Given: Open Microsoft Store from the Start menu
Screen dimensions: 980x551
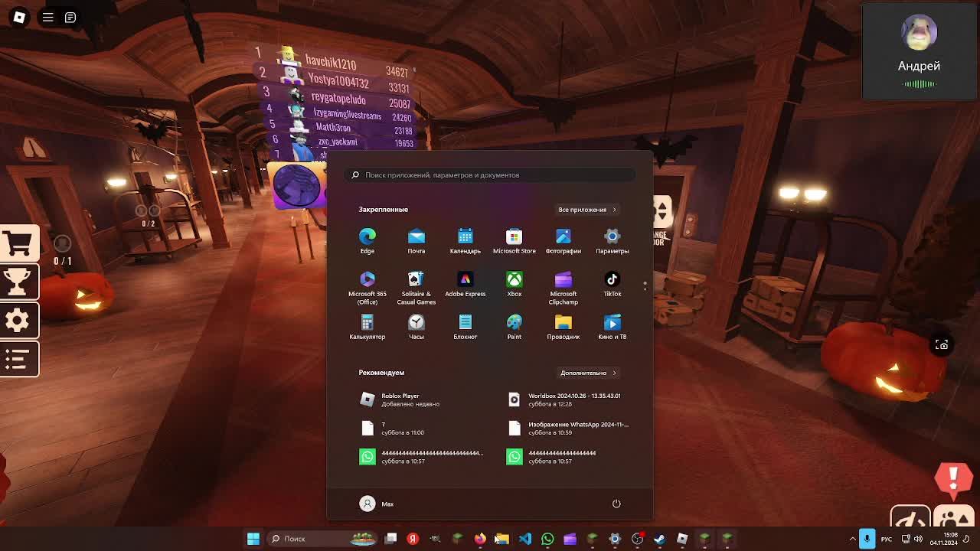Looking at the screenshot, I should click(x=514, y=240).
